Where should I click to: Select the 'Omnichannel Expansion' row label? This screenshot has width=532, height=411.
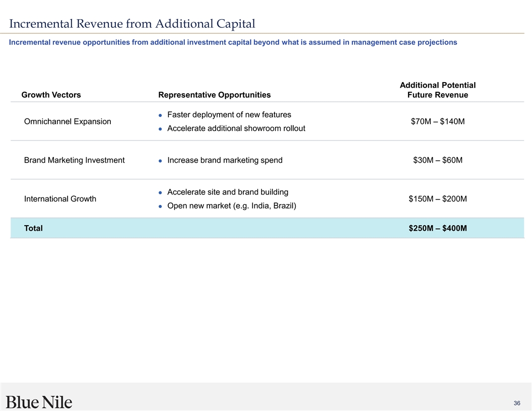(x=68, y=121)
